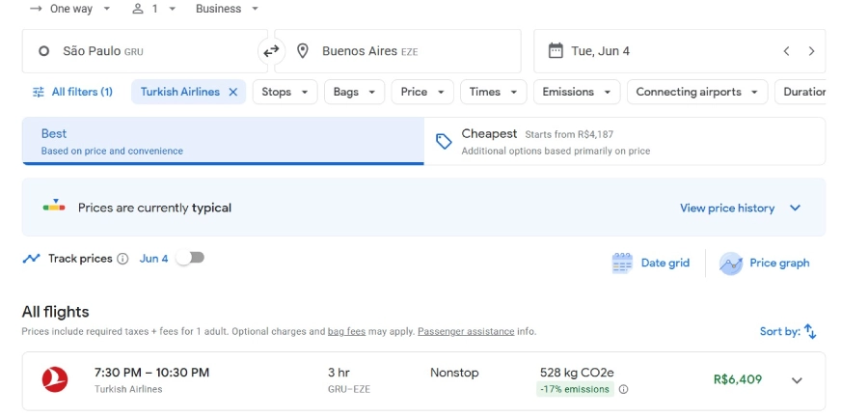This screenshot has height=417, width=868.
Task: Swap origin and destination airports
Action: click(x=271, y=51)
